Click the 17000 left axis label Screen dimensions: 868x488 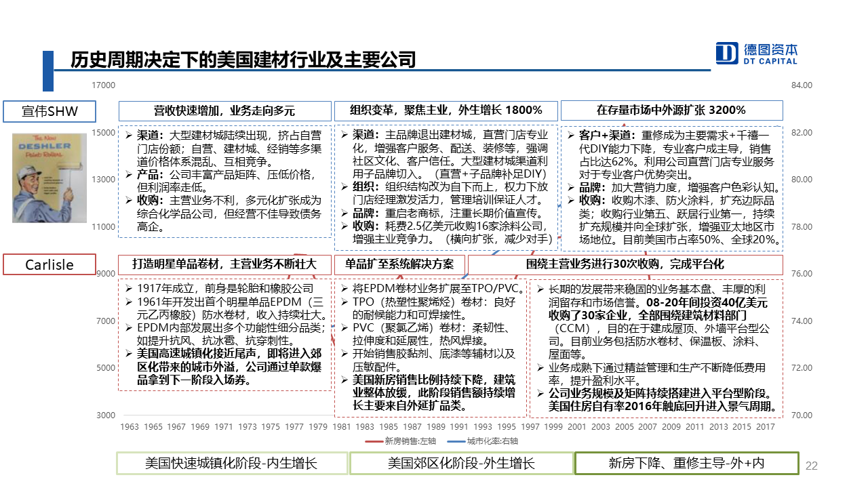coord(104,85)
